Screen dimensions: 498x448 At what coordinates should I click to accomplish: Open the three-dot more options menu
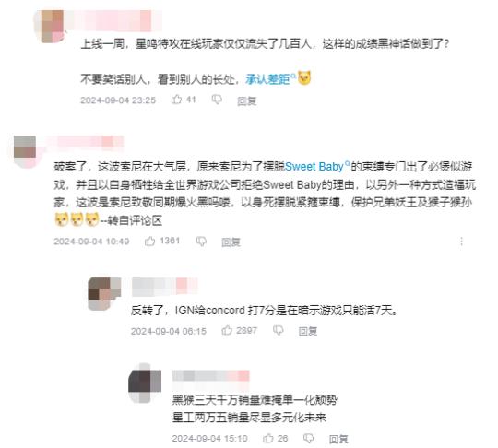(x=461, y=242)
